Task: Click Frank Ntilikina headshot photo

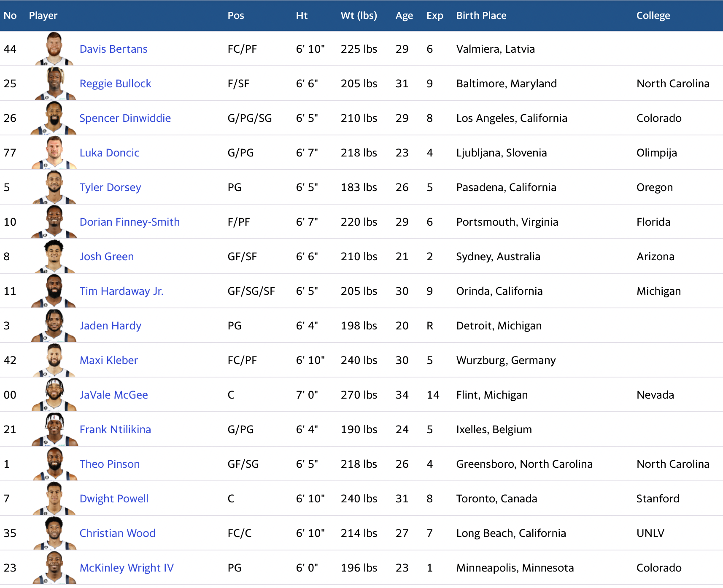Action: click(x=54, y=429)
